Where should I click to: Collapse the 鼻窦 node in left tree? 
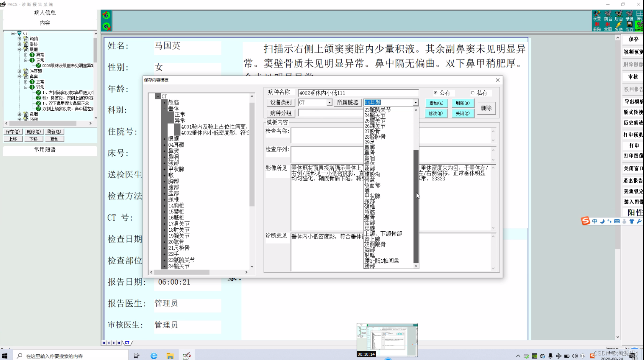19,76
